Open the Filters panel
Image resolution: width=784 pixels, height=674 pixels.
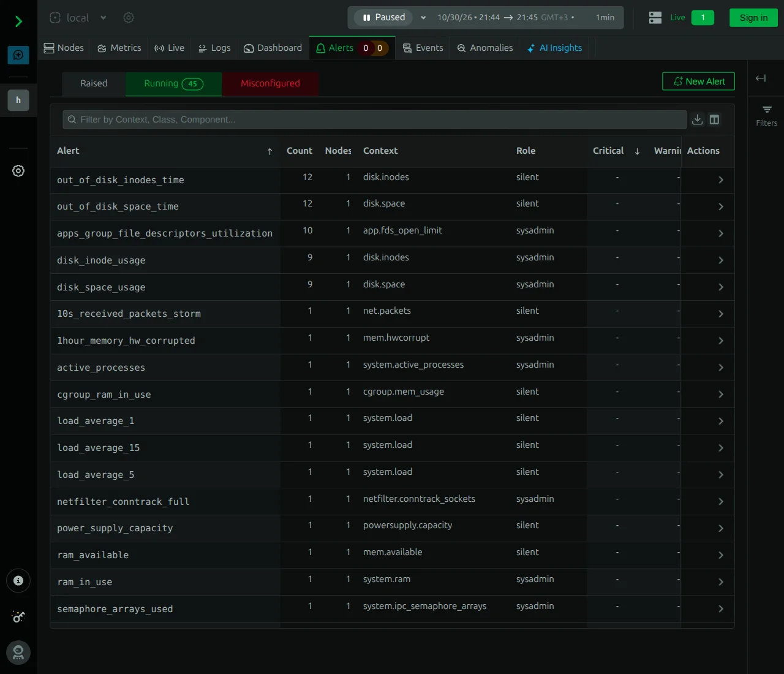point(766,115)
